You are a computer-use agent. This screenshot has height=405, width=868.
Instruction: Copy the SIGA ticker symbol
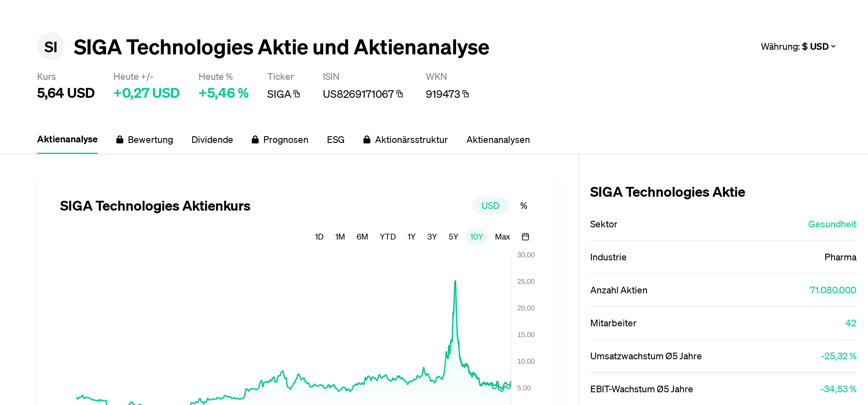[297, 94]
